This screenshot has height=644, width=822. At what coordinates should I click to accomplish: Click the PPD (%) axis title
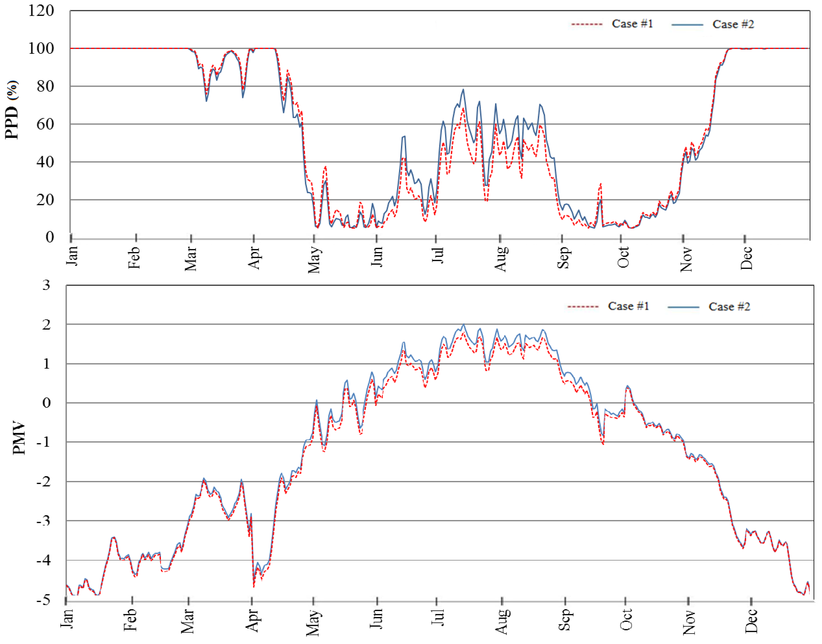tap(12, 110)
